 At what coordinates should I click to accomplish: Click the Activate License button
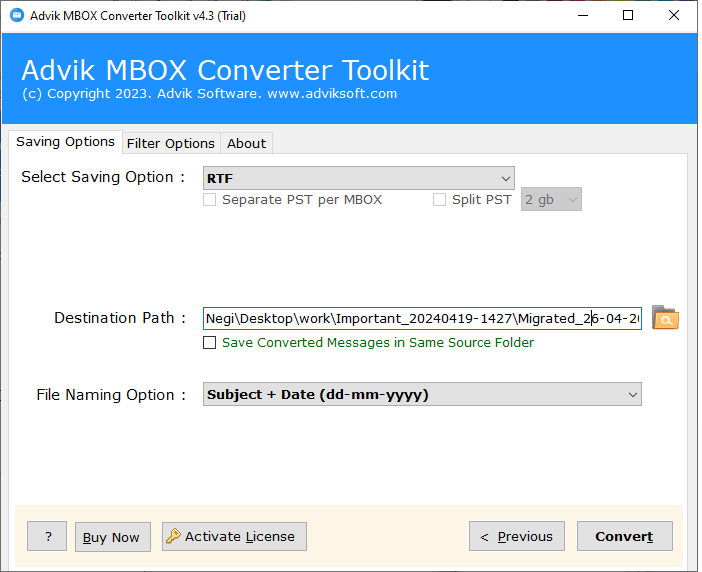(x=234, y=536)
